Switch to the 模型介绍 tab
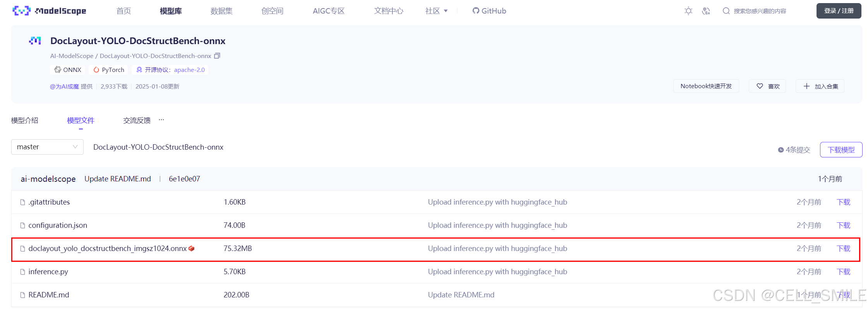The image size is (868, 309). 25,120
